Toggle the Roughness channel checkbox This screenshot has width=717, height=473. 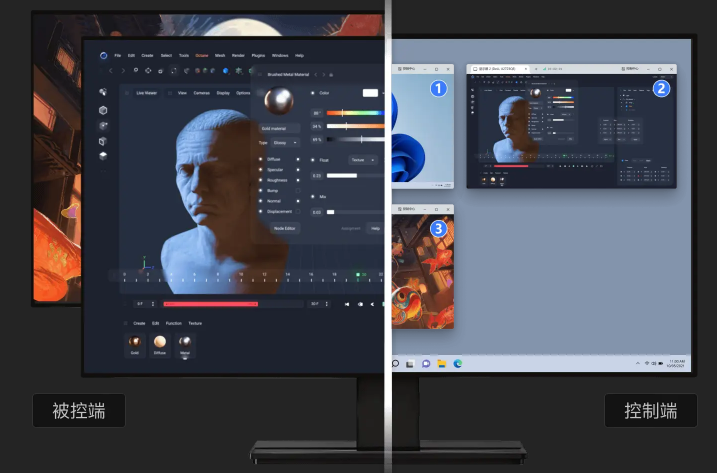298,180
